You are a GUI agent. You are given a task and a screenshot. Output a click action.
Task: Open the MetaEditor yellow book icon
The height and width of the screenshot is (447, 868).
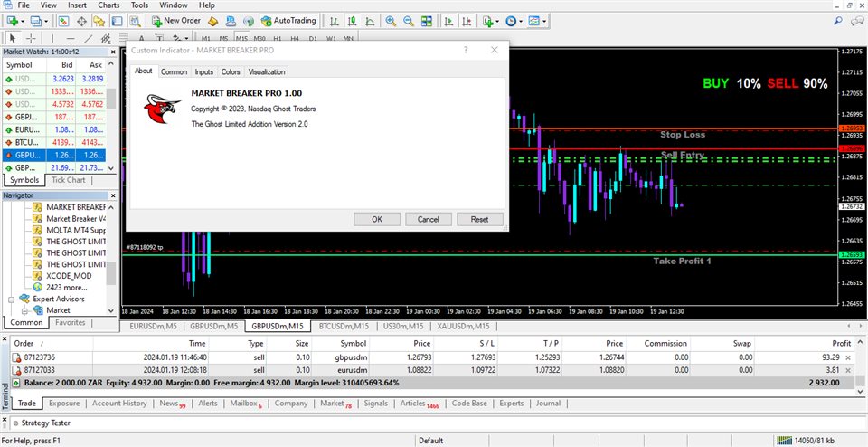tap(213, 21)
